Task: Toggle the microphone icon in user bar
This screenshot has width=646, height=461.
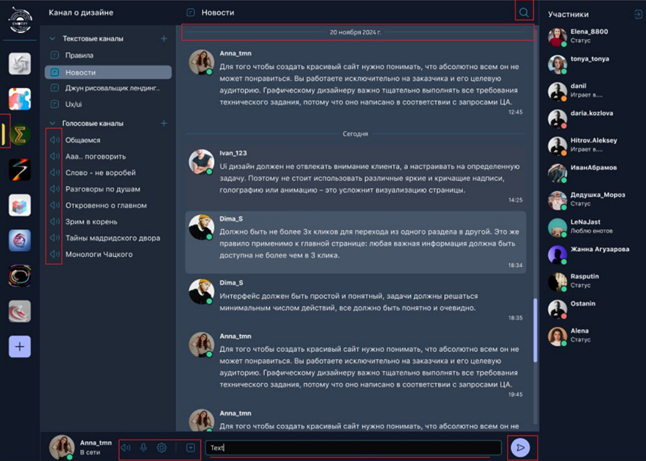Action: coord(143,447)
